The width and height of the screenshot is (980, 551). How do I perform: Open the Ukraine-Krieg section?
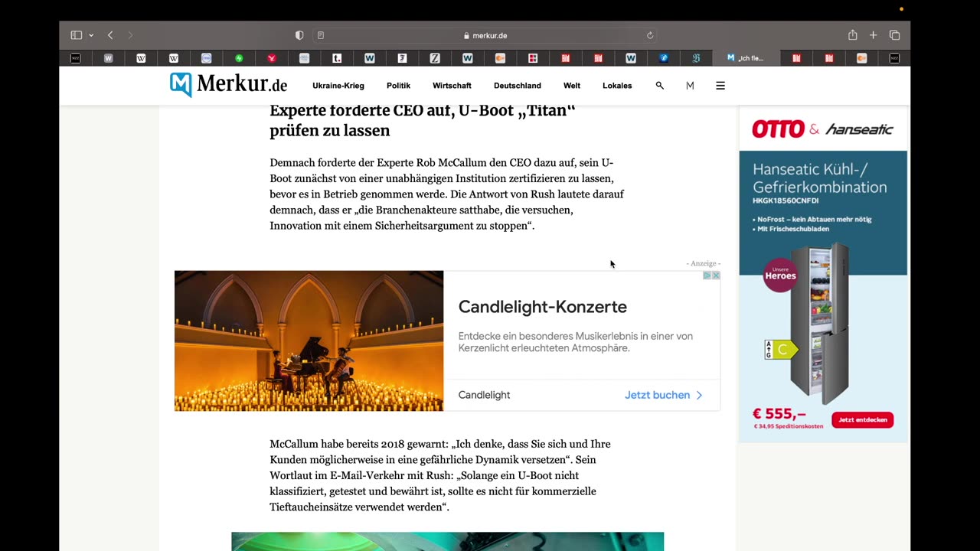[x=338, y=86]
